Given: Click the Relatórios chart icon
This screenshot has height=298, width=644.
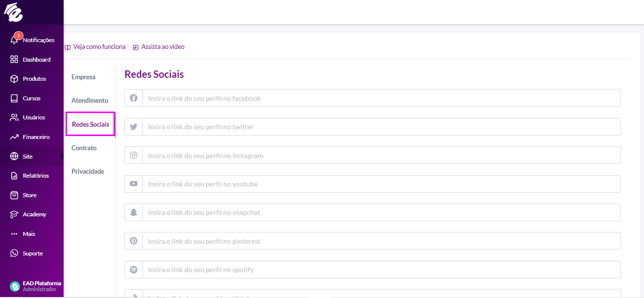Looking at the screenshot, I should [x=14, y=176].
